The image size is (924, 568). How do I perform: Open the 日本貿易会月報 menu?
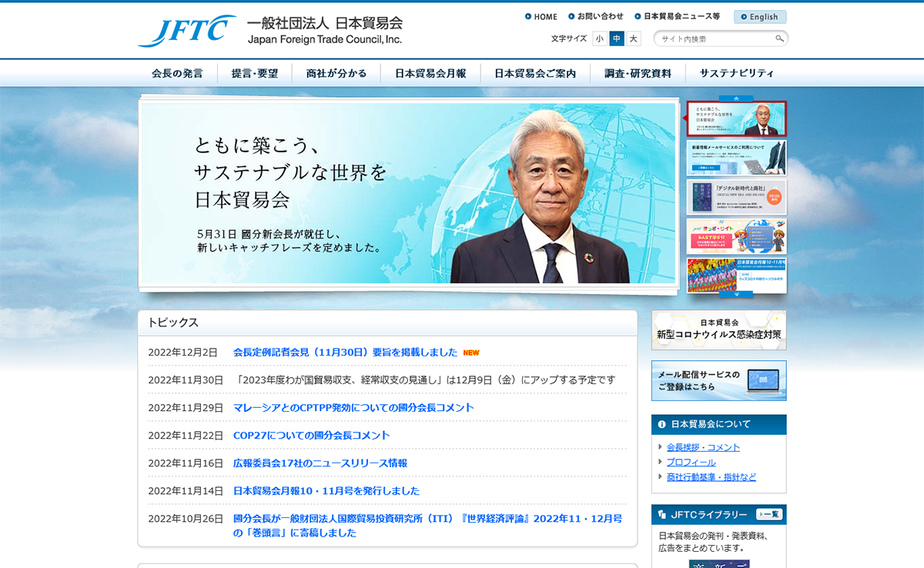430,74
